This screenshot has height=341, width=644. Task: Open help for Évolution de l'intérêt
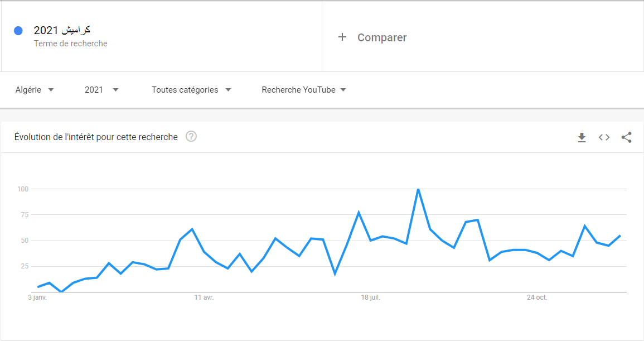click(191, 137)
